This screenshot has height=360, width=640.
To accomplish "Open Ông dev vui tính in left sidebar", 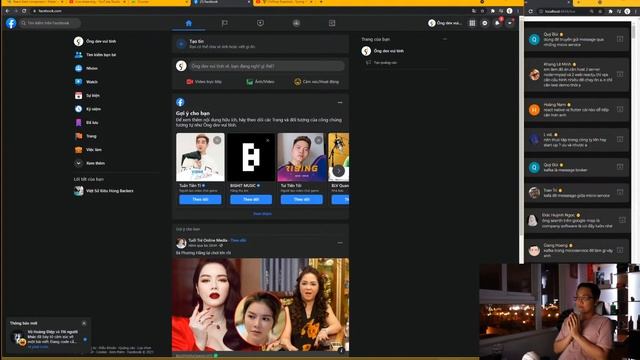I will [x=95, y=41].
